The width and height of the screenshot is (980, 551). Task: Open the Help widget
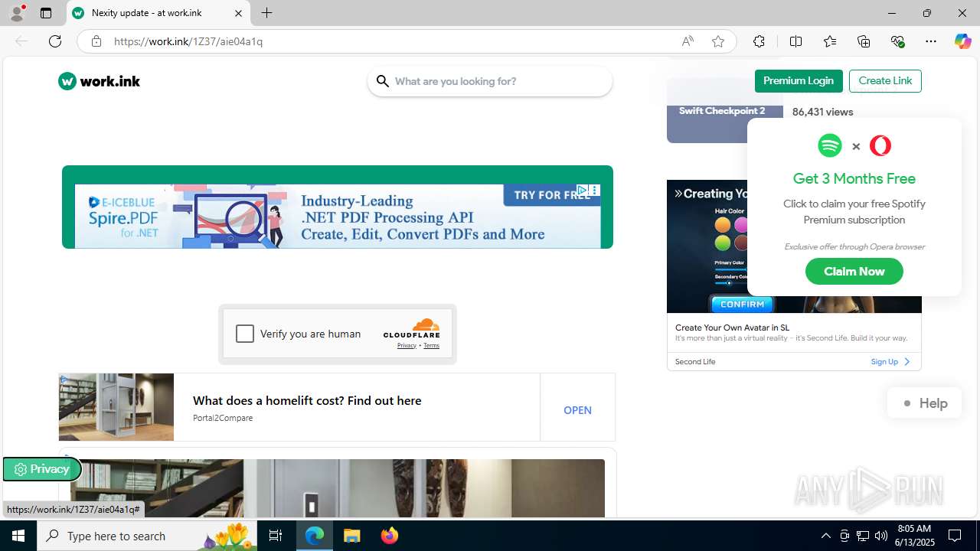(x=924, y=403)
